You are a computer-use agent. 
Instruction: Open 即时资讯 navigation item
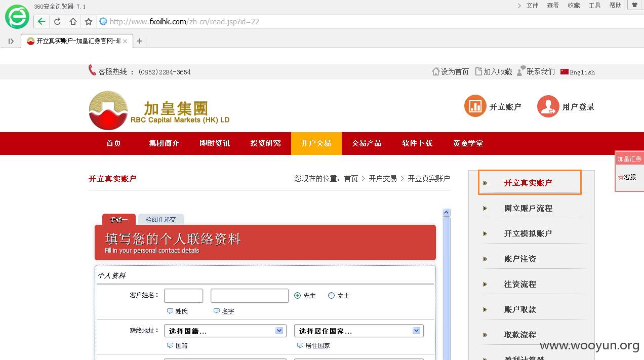[x=215, y=143]
